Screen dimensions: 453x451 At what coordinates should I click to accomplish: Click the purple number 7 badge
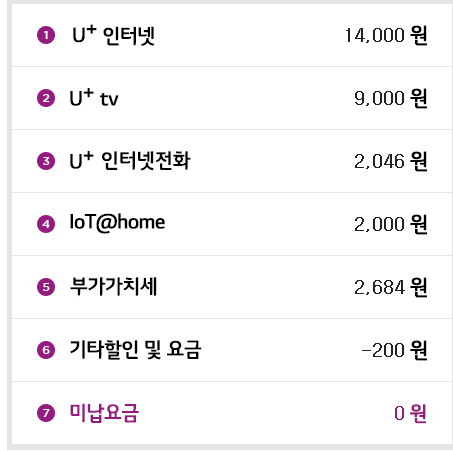pos(46,413)
